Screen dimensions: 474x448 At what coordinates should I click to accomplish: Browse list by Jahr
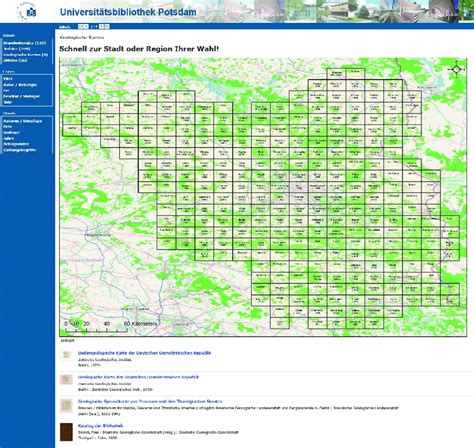coord(7,102)
